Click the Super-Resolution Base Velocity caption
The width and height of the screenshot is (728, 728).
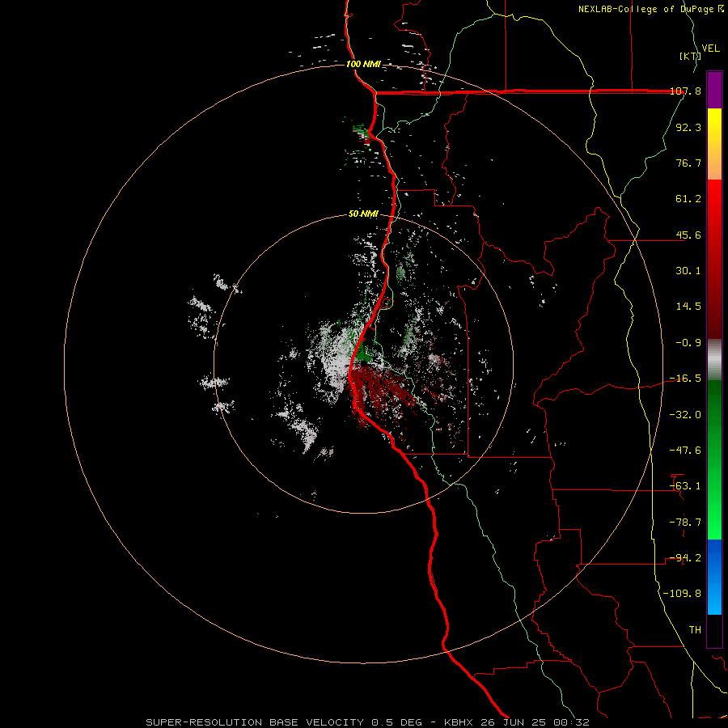pyautogui.click(x=367, y=722)
